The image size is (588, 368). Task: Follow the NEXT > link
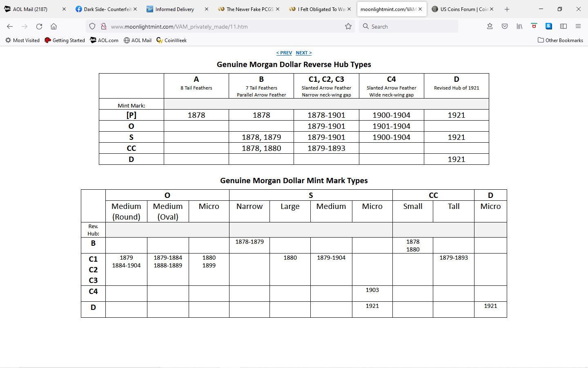click(303, 53)
